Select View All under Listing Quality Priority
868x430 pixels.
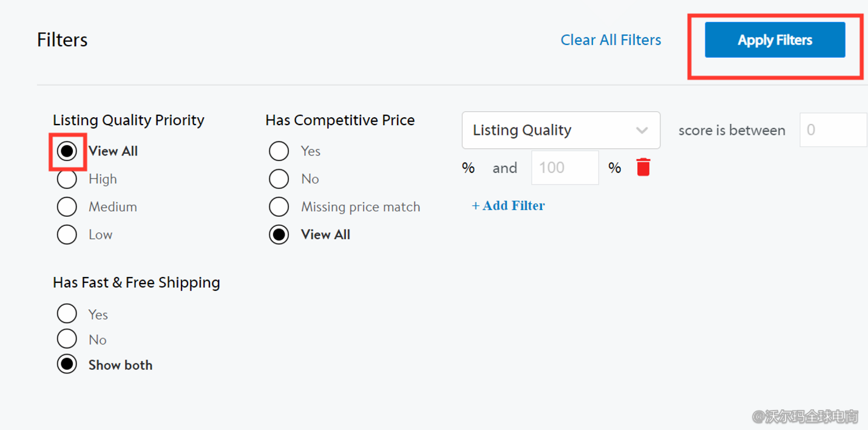(67, 151)
